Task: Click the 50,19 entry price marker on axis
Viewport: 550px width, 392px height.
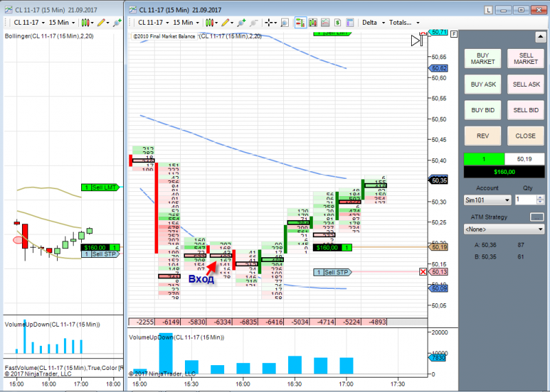Action: tap(439, 248)
